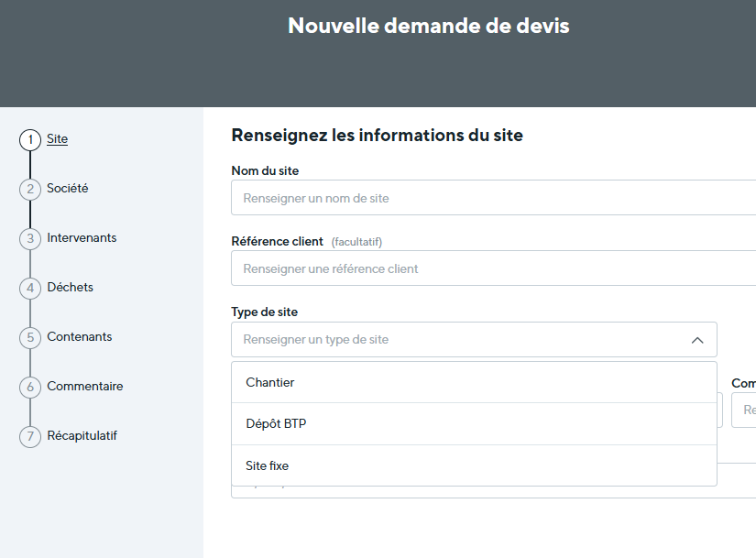Open the Intervenants step in the sidebar
Screen dimensions: 756x558
[82, 237]
